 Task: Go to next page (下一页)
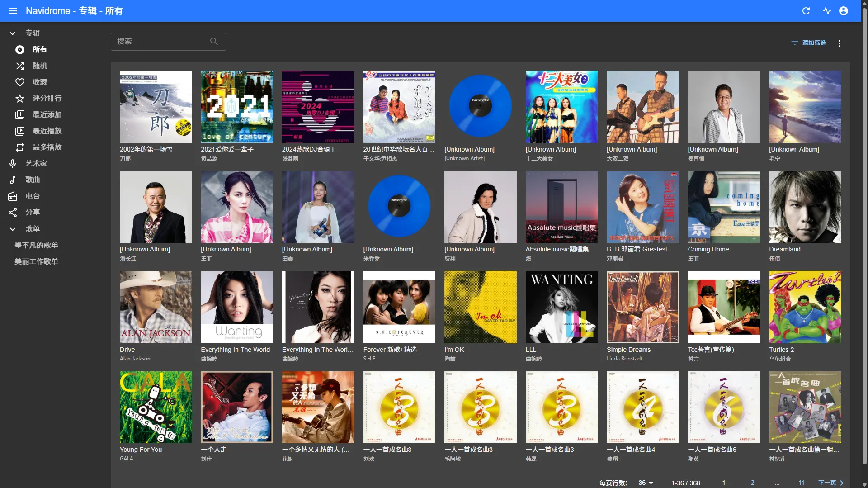830,483
